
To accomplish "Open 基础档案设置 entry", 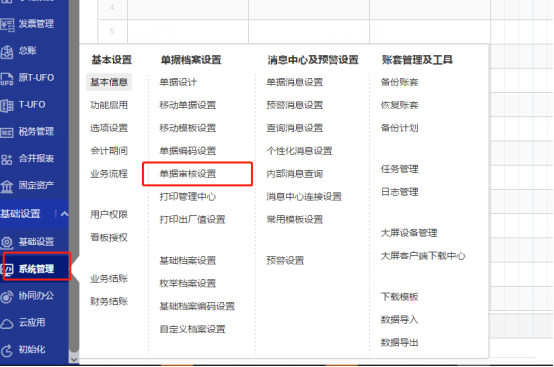I will click(188, 261).
